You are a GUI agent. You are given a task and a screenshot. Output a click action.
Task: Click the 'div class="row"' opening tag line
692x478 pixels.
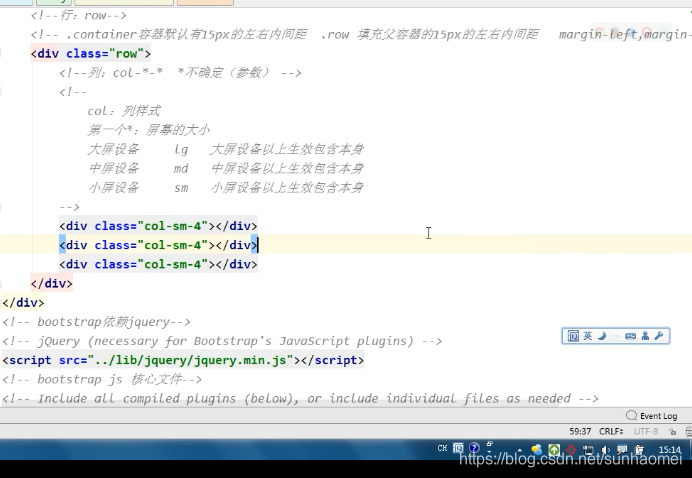91,54
